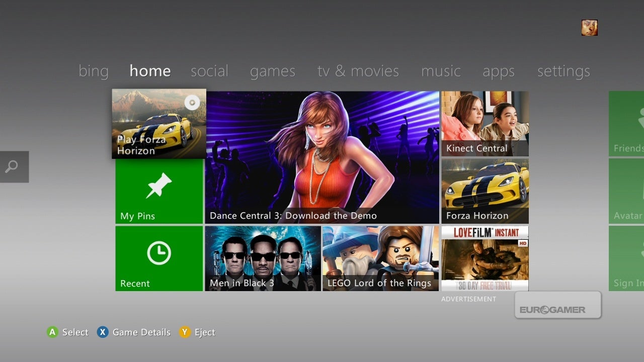Open the partially visible Avatar tile

click(x=626, y=191)
